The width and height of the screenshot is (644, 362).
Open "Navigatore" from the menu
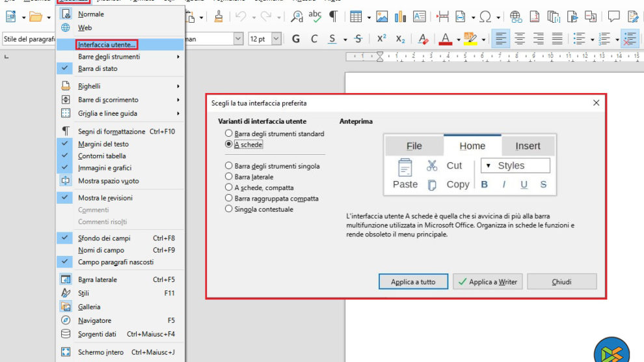(x=94, y=320)
